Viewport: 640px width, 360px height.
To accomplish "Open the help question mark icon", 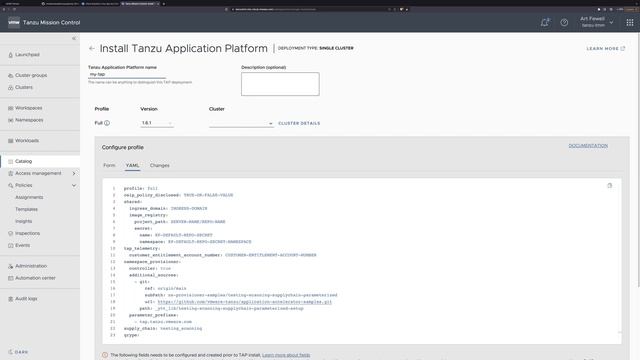I will coord(564,22).
